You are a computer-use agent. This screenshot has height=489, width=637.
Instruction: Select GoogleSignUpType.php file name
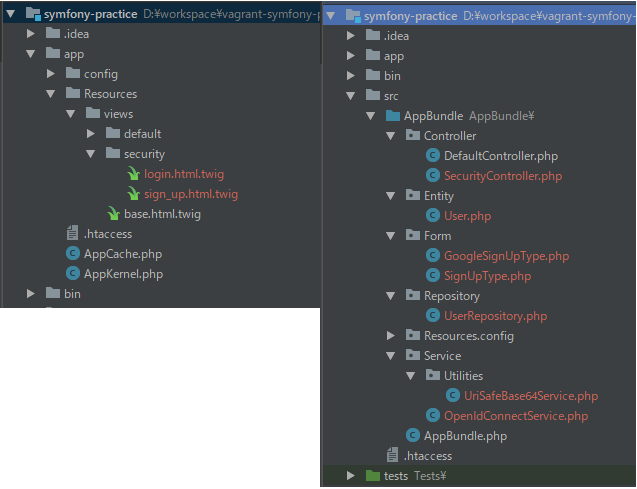pos(506,255)
